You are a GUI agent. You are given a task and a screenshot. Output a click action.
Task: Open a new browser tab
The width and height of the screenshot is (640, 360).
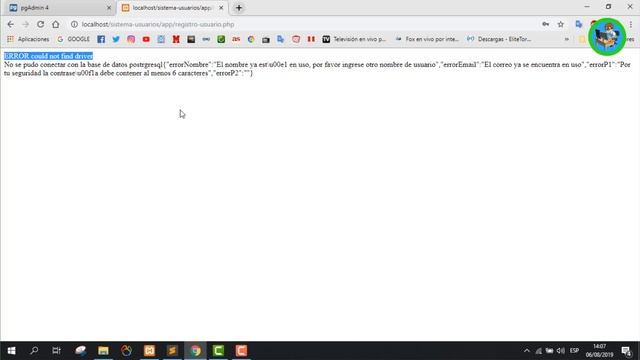pos(239,8)
